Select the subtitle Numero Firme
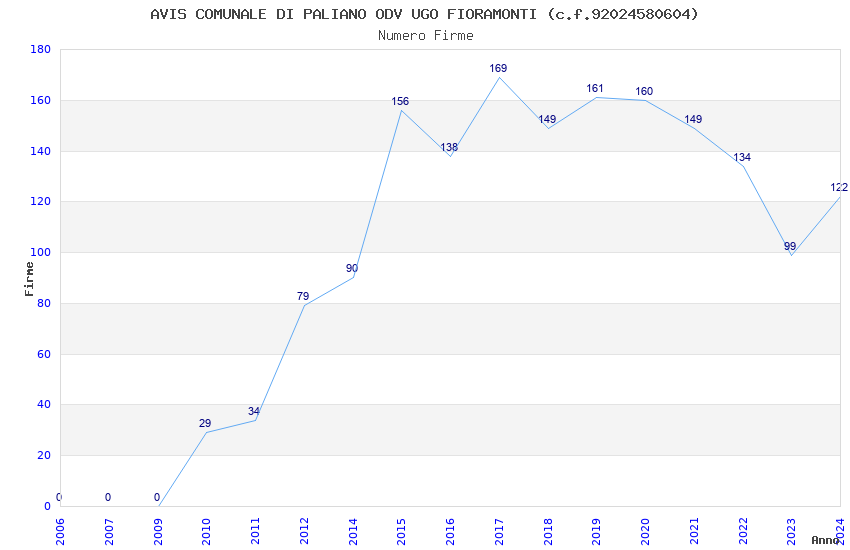The image size is (850, 550). [x=426, y=36]
